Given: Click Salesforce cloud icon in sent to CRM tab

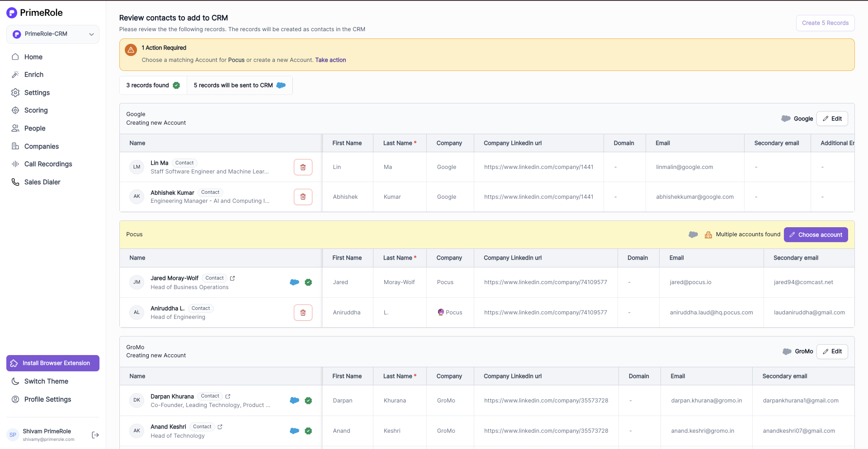Looking at the screenshot, I should point(281,85).
